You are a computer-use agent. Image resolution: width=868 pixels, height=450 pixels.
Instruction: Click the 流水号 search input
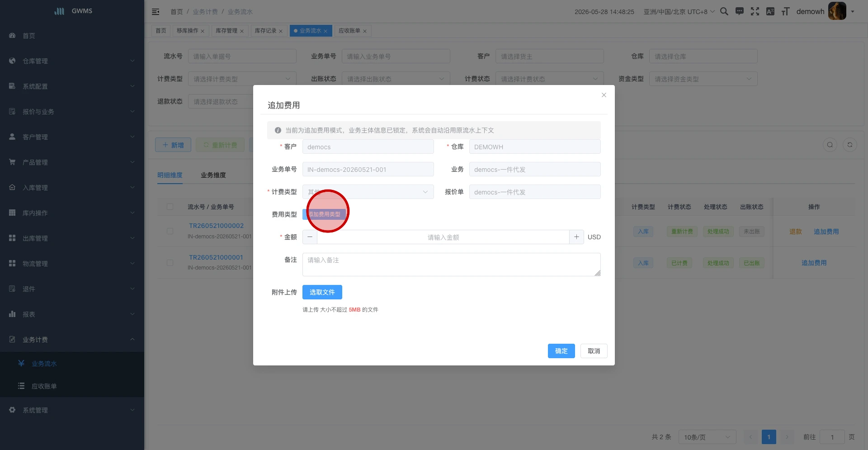tap(242, 56)
